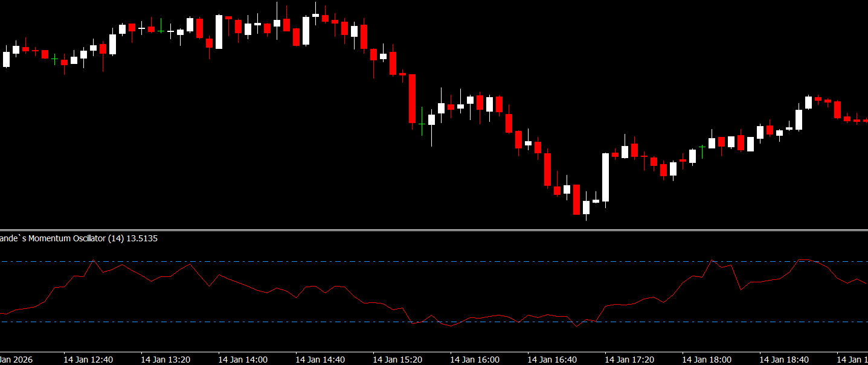Click the tall white bullish candle before 17:20

pyautogui.click(x=605, y=177)
